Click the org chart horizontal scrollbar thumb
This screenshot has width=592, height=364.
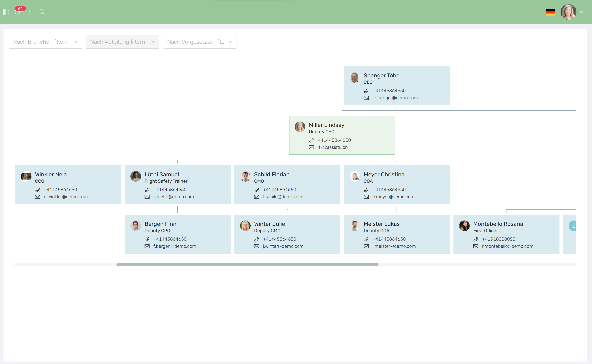tap(247, 264)
